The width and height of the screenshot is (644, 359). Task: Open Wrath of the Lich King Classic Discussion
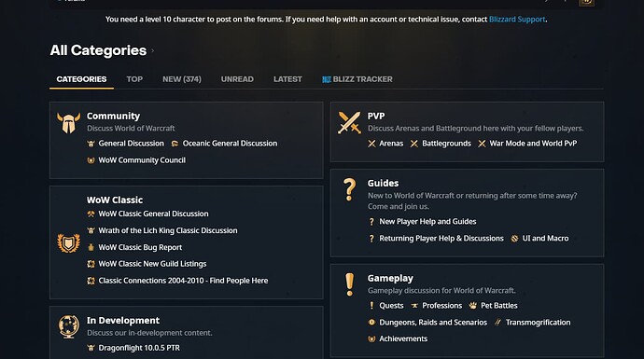point(168,230)
